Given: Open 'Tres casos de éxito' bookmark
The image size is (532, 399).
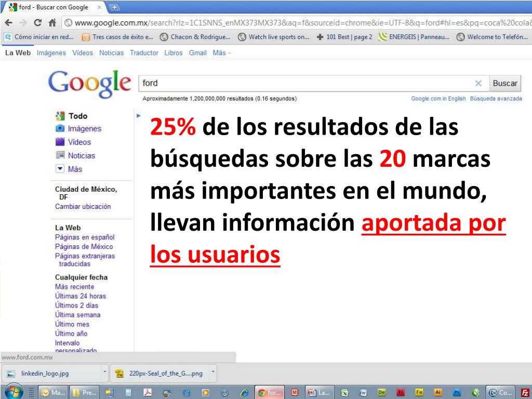Looking at the screenshot, I should point(118,37).
